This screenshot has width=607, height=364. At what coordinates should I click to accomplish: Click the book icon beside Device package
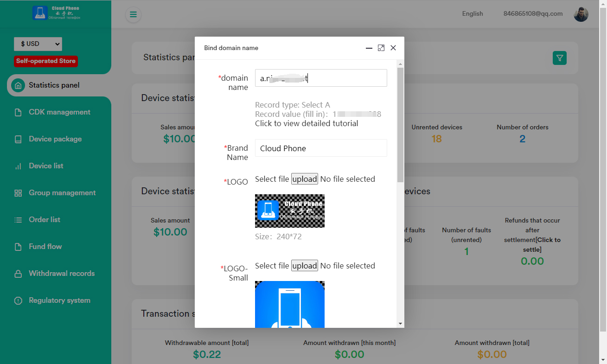click(x=18, y=139)
